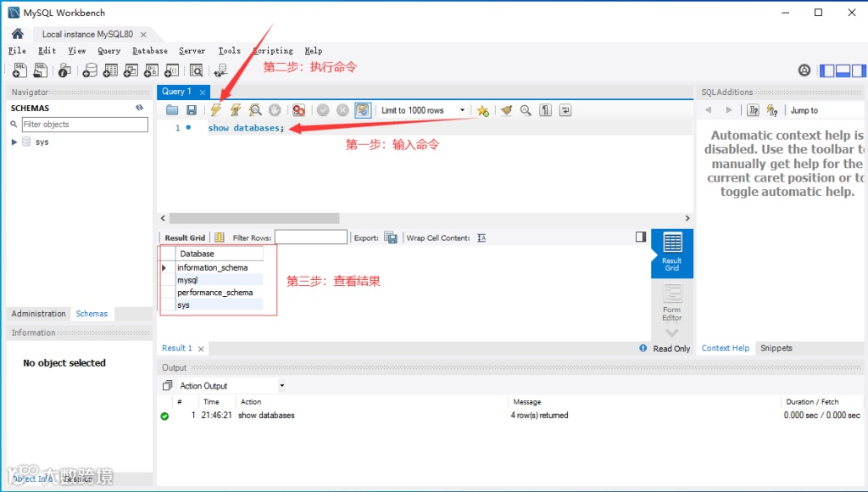The width and height of the screenshot is (868, 492).
Task: Go to the home screen tab
Action: point(18,34)
